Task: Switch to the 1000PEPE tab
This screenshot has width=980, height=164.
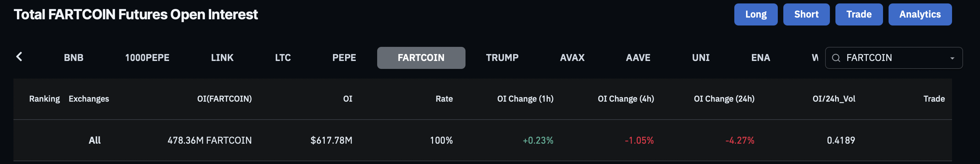Action: pos(147,58)
